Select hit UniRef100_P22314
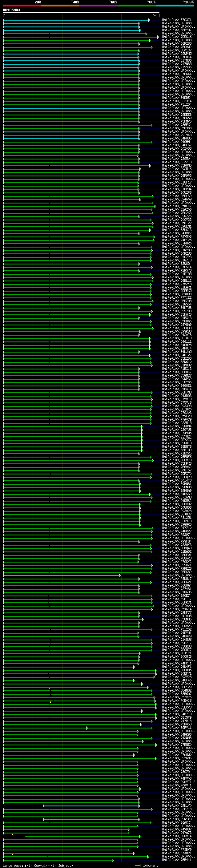197x868 pixels. tap(177, 101)
